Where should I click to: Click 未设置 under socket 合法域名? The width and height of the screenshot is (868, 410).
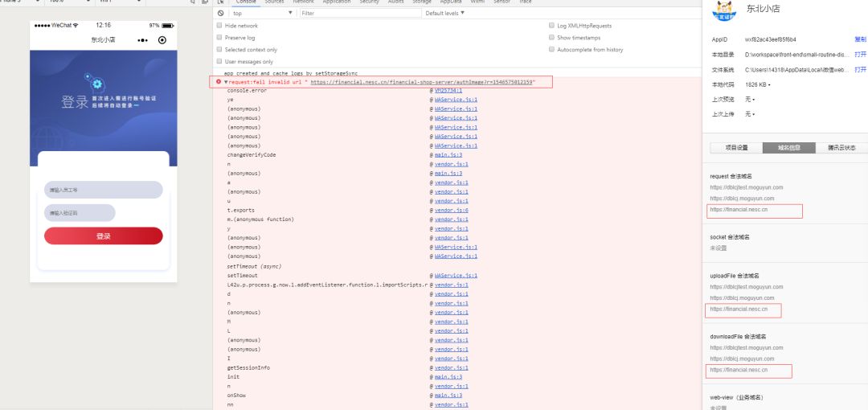pyautogui.click(x=718, y=248)
